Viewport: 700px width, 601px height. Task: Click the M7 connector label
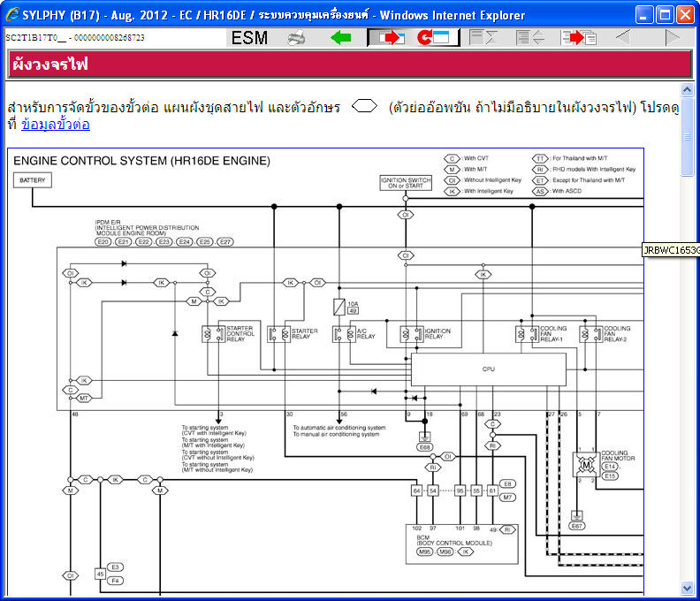click(x=507, y=498)
